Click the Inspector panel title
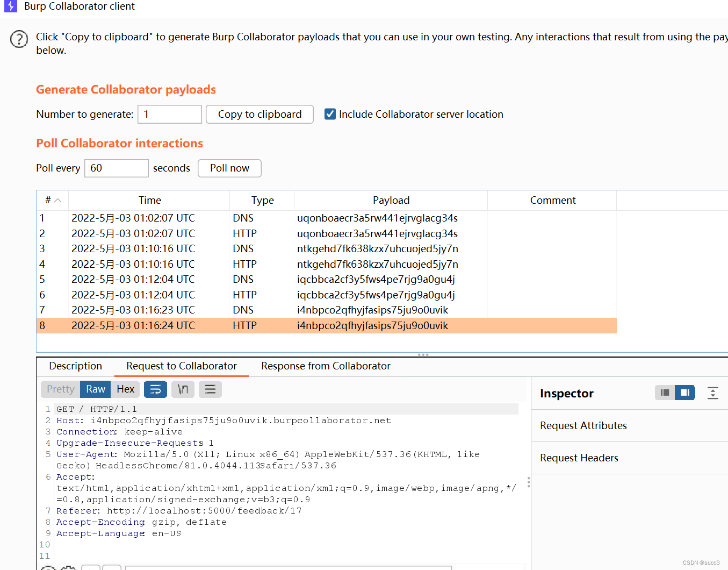This screenshot has width=728, height=570. (566, 393)
